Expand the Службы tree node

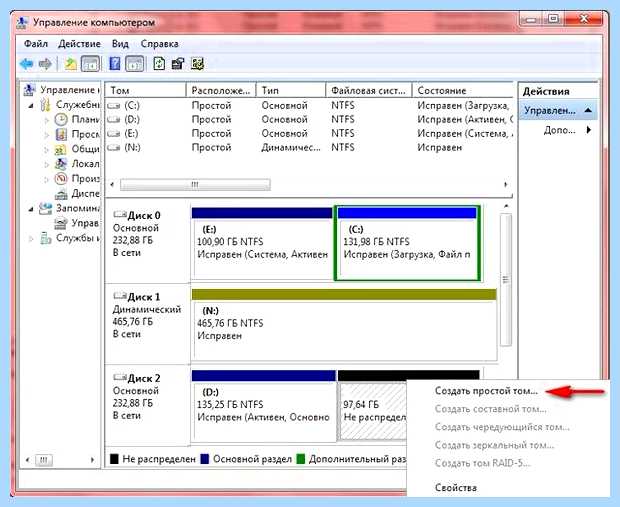[31, 238]
